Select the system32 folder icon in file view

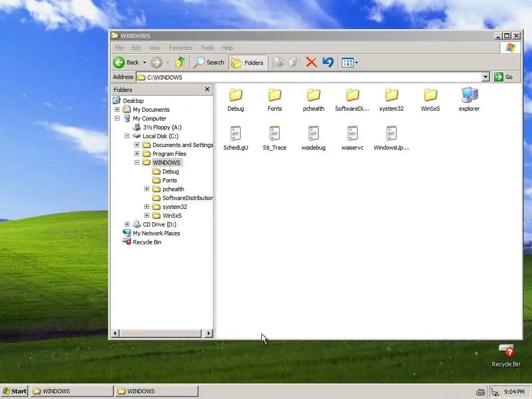pos(392,95)
